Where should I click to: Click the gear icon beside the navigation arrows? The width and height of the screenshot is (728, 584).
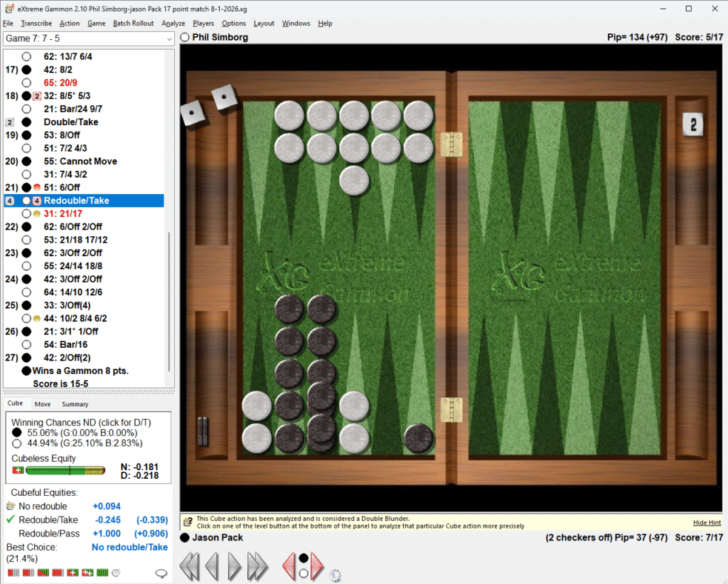coord(336,575)
